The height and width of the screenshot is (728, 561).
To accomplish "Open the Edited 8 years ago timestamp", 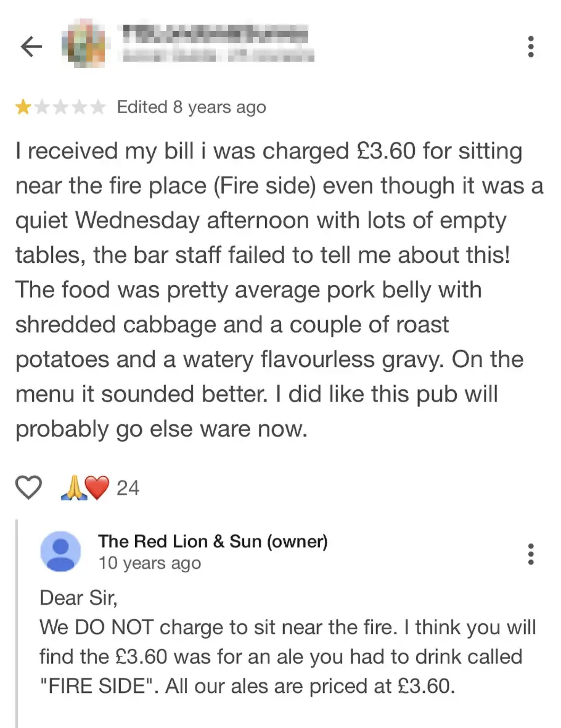I will tap(190, 107).
